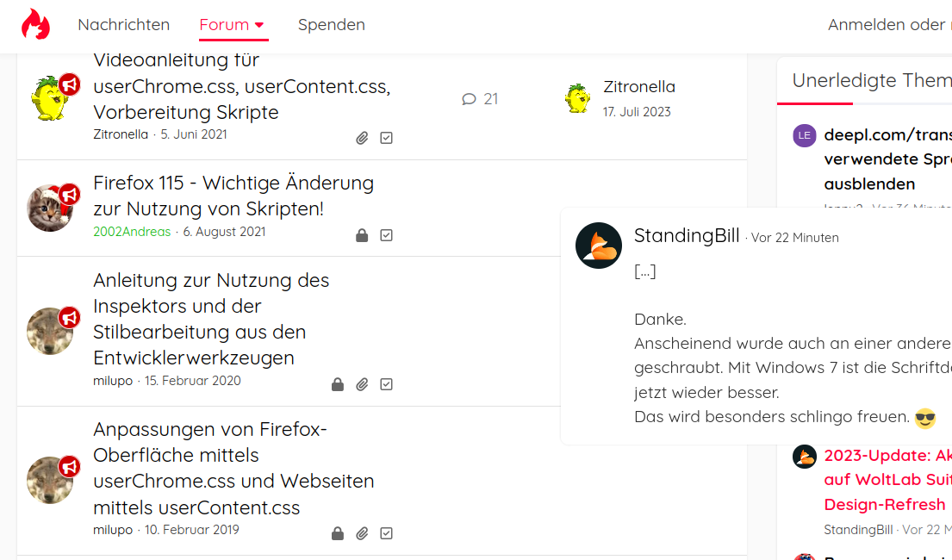Click paperclip icon on Inspektors tutorial thread
Screen dimensions: 952x560
pos(363,384)
